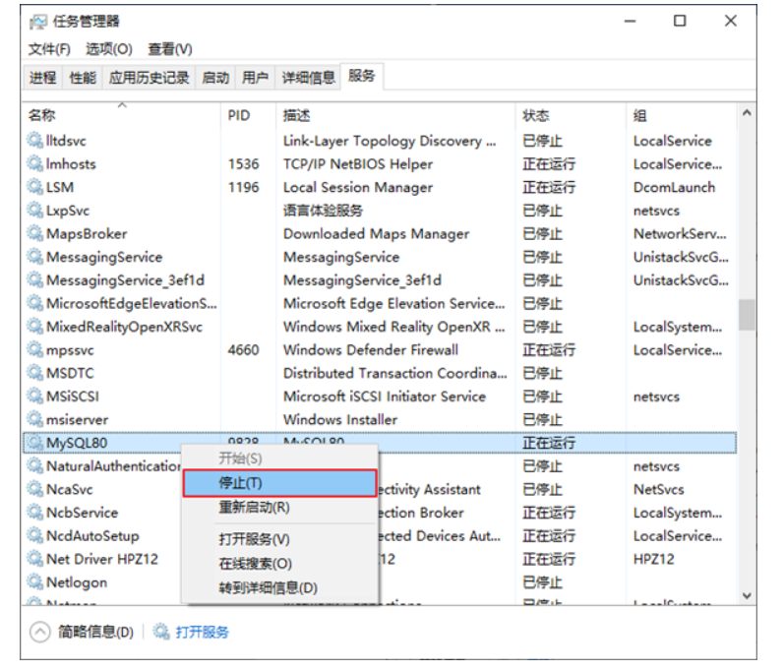Image resolution: width=784 pixels, height=672 pixels.
Task: Click Local Session Manager description
Action: coord(357,188)
